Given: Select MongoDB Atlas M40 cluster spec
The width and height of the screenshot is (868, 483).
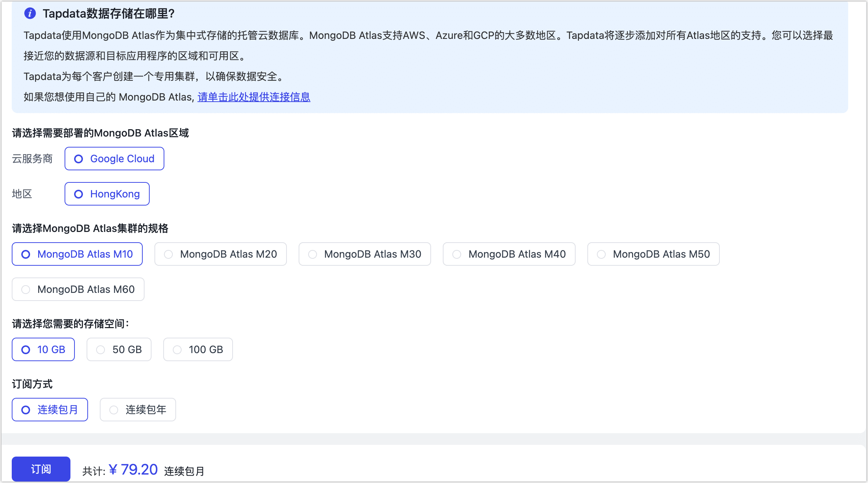Looking at the screenshot, I should coord(509,254).
